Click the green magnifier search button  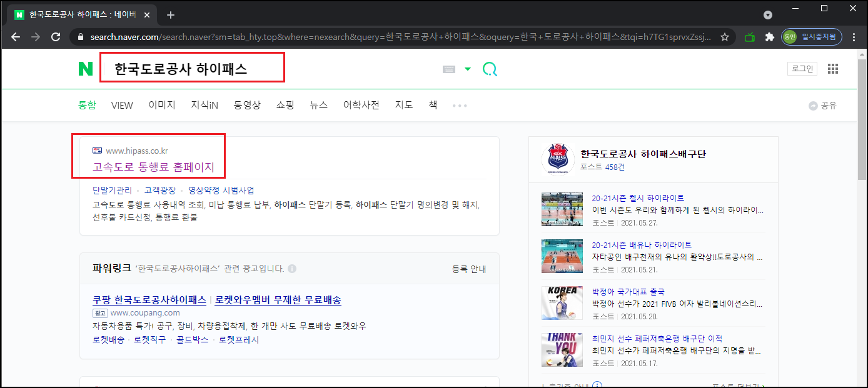[x=490, y=69]
